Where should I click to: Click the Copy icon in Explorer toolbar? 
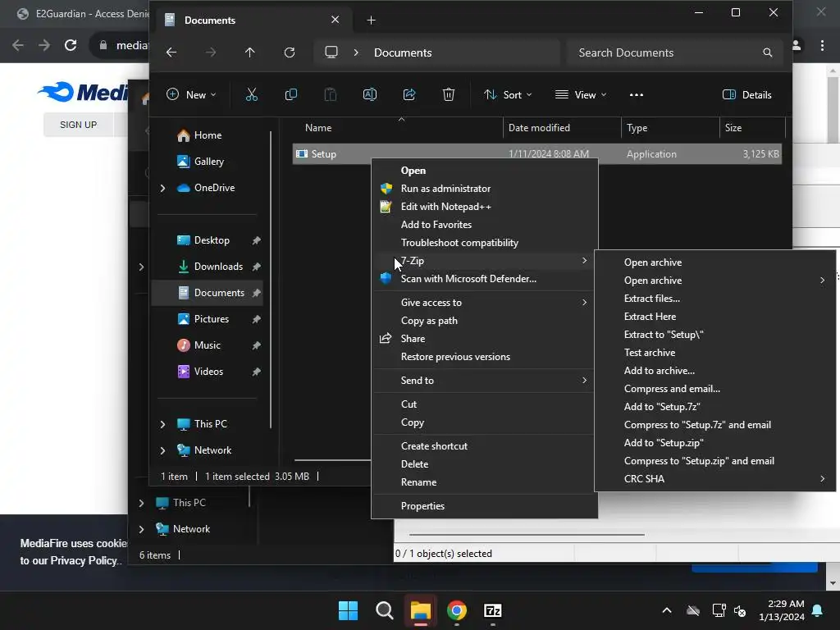pyautogui.click(x=291, y=95)
